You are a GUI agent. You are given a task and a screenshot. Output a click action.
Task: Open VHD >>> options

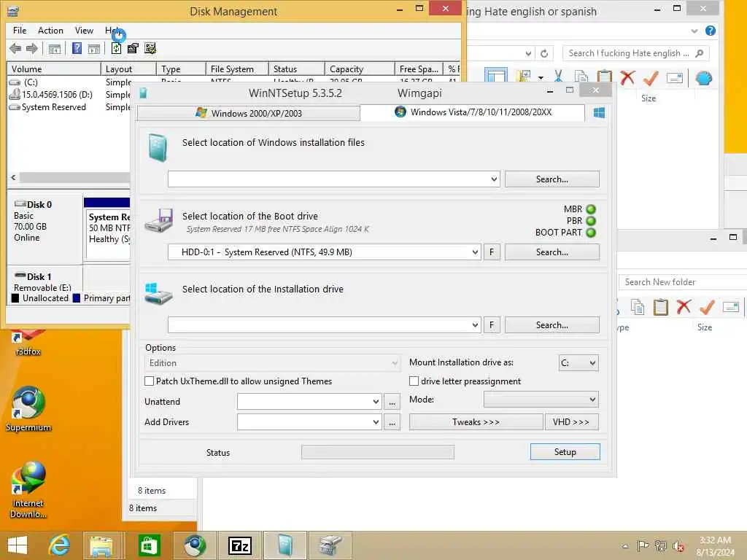[x=571, y=422]
